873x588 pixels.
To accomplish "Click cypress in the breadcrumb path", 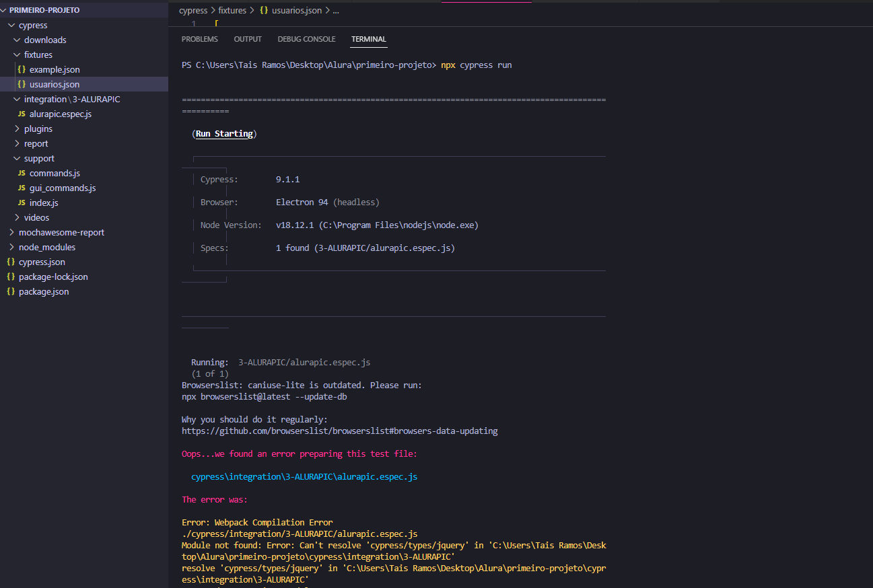I will click(x=193, y=11).
